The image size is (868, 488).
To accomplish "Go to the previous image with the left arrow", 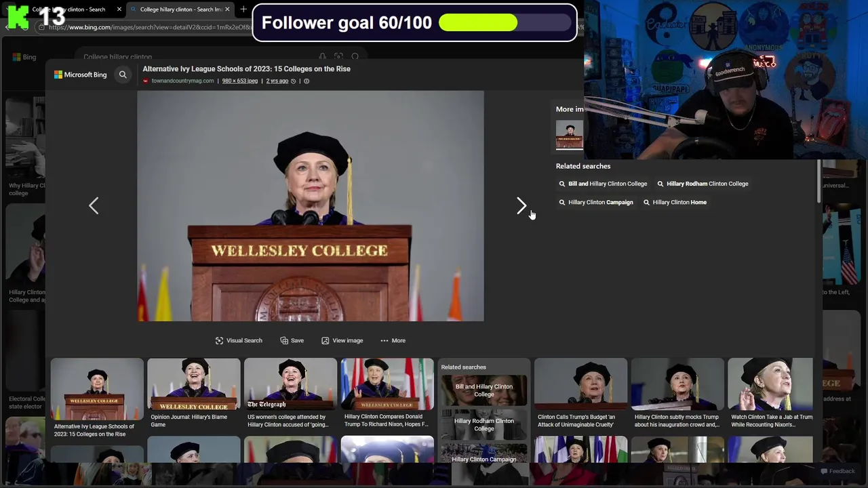I will tap(94, 206).
